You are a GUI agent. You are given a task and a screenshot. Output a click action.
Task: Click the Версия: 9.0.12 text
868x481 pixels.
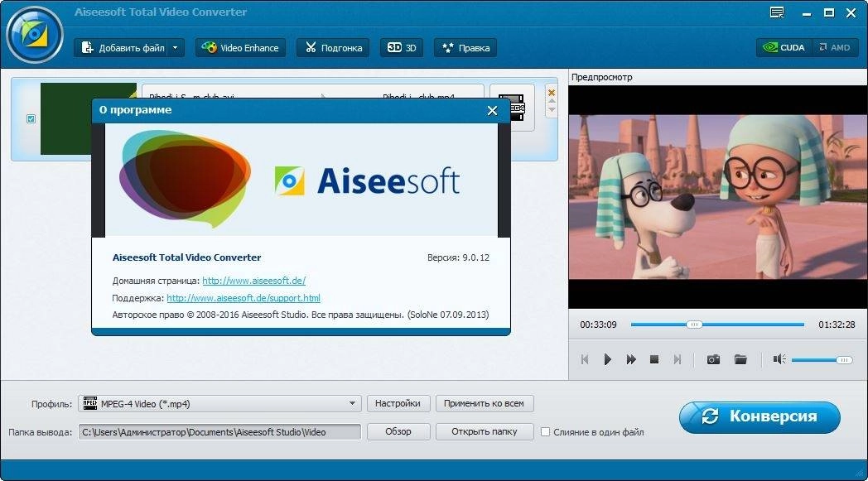[x=458, y=257]
